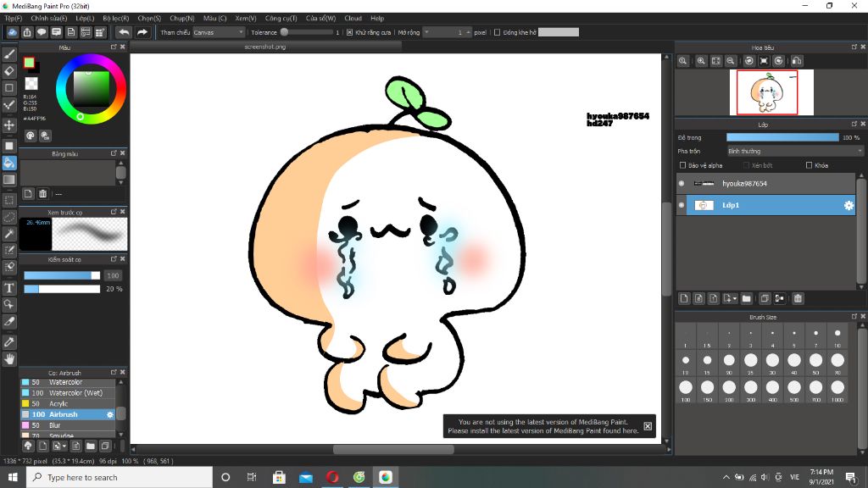Add a new layer folder
Screen dimensions: 868x488
(x=746, y=298)
